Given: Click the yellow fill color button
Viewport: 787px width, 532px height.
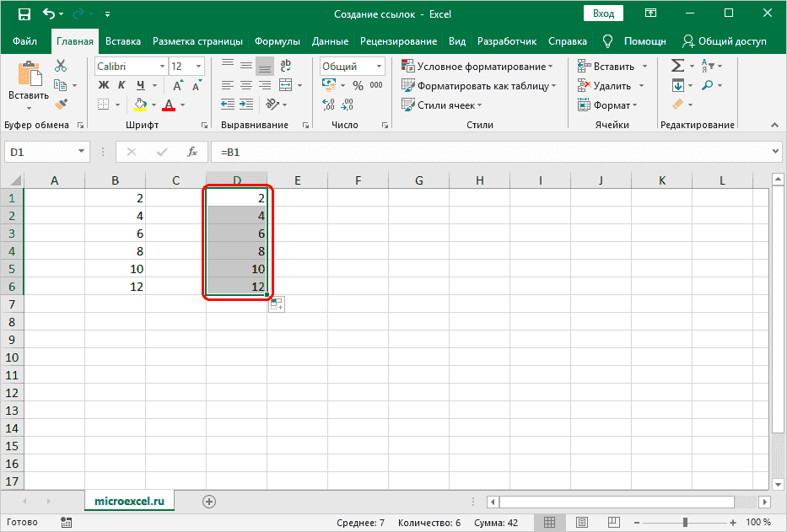Looking at the screenshot, I should pyautogui.click(x=141, y=105).
